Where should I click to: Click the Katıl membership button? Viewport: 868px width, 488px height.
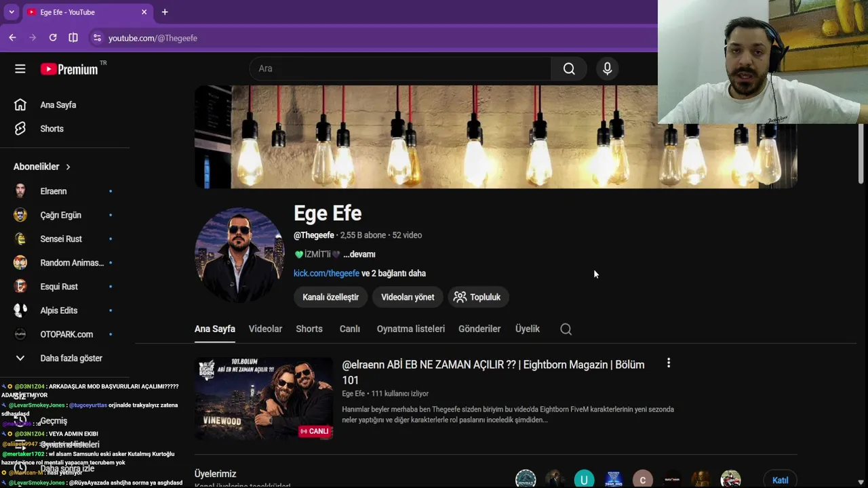780,480
